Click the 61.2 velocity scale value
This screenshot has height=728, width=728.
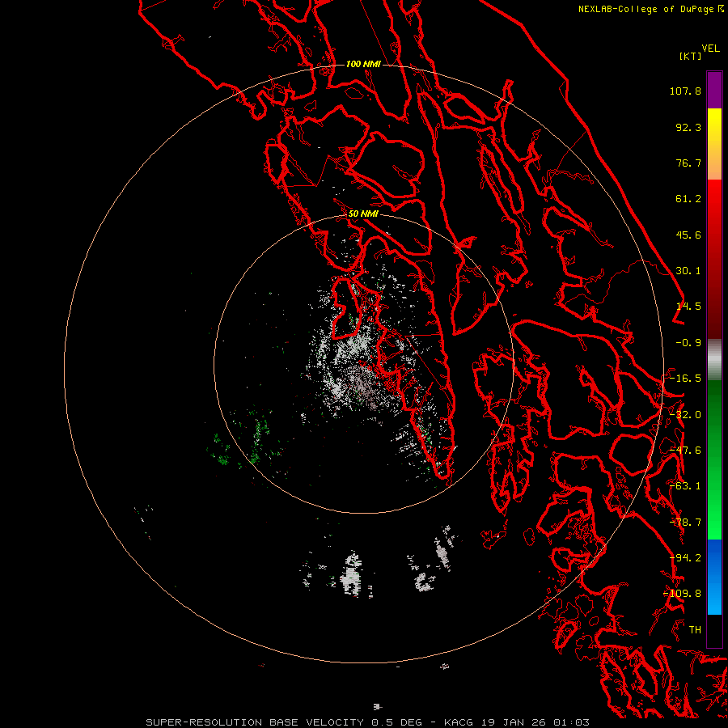(688, 199)
